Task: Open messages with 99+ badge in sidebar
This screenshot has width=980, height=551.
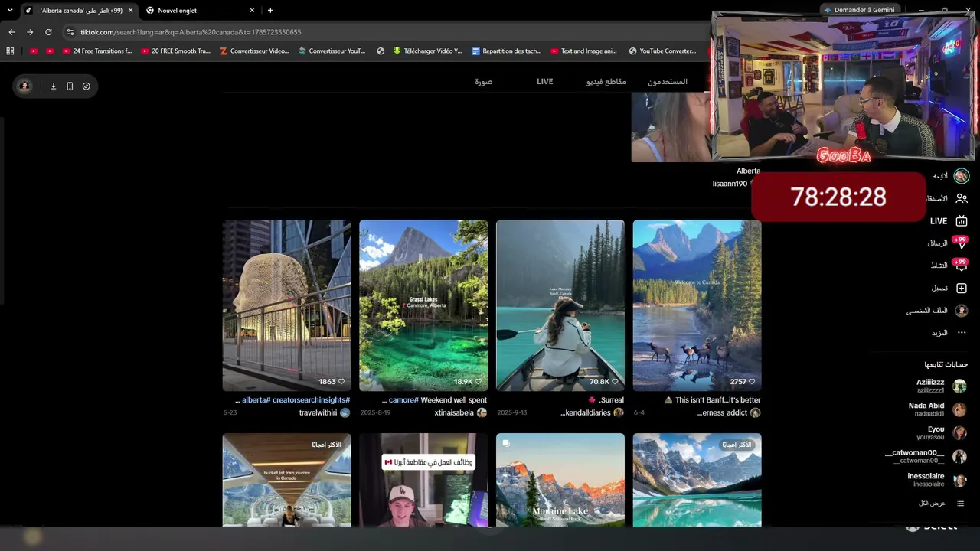Action: [x=949, y=243]
